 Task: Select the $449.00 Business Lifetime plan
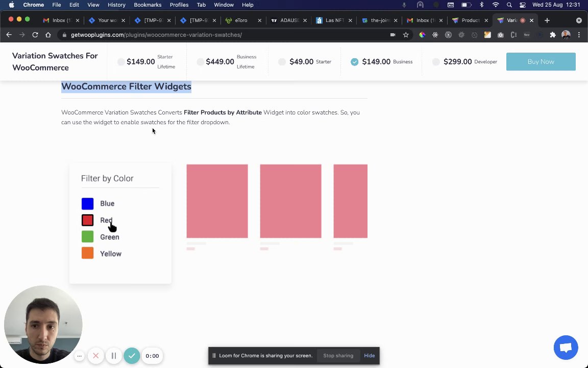[200, 62]
